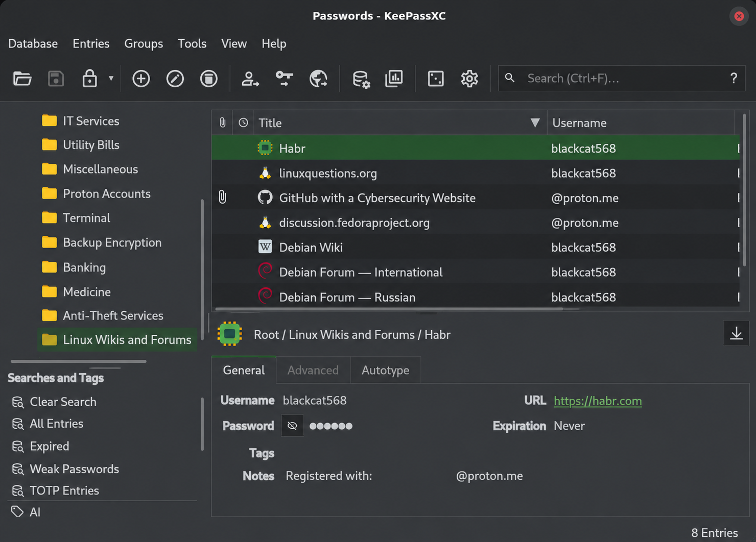Click the search magnifier icon
756x542 pixels.
tap(509, 78)
